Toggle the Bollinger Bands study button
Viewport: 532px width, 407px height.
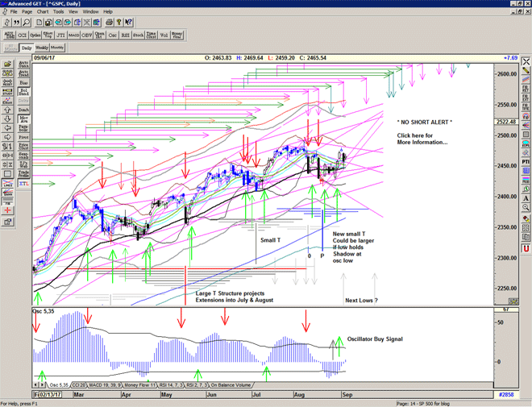[x=23, y=91]
